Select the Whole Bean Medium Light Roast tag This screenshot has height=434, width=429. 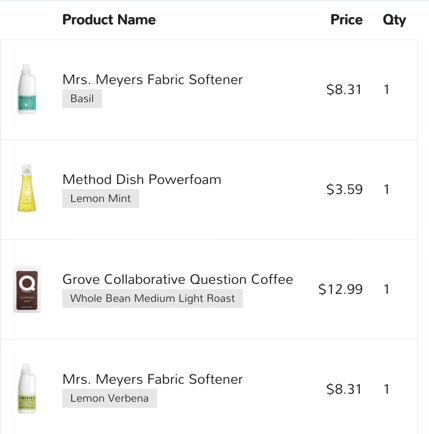coord(152,298)
